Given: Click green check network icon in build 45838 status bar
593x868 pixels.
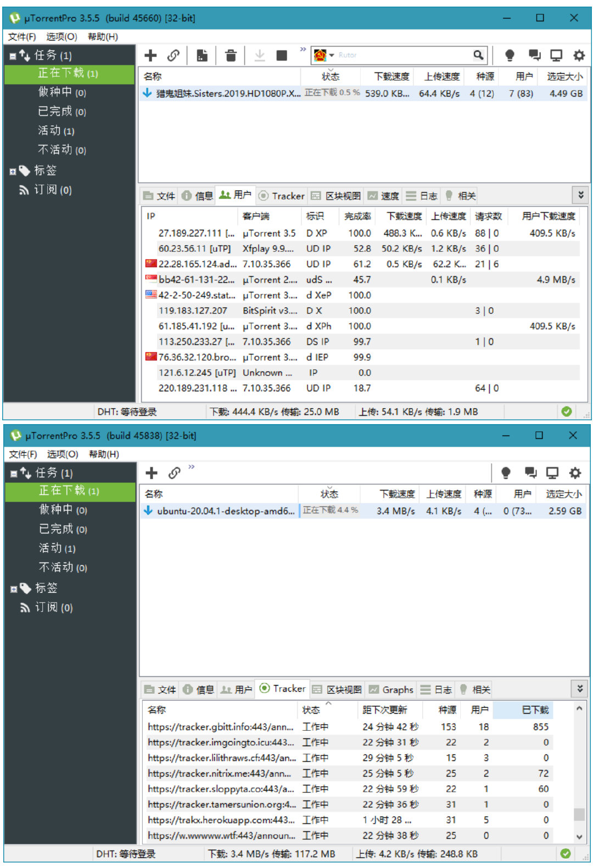Looking at the screenshot, I should pyautogui.click(x=566, y=854).
